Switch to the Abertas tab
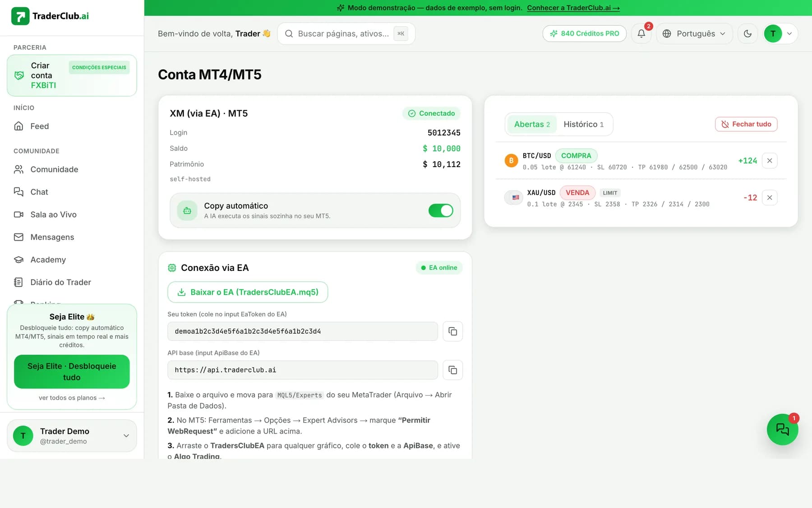This screenshot has width=812, height=508. tap(532, 124)
